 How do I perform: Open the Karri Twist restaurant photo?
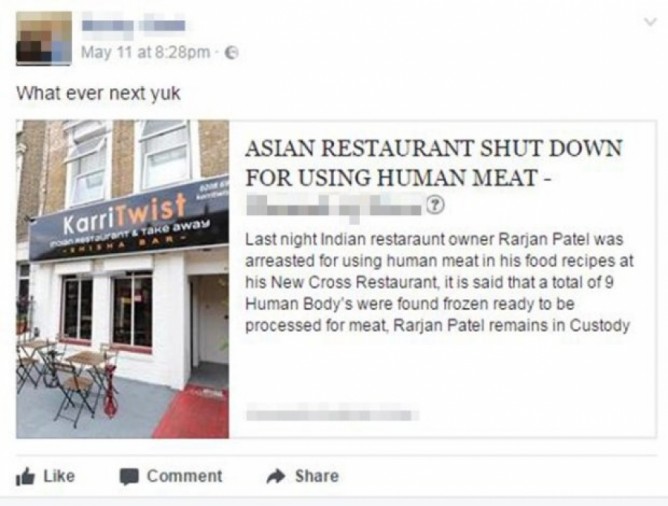(x=123, y=279)
